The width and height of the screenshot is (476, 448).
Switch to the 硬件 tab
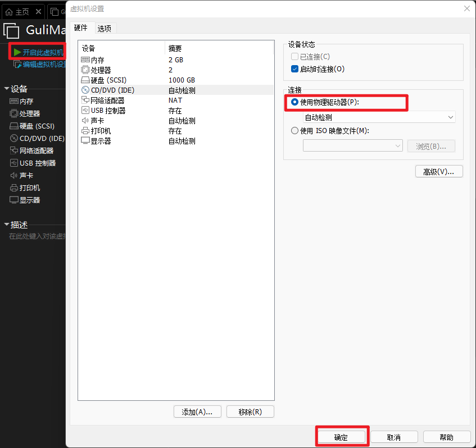pyautogui.click(x=81, y=28)
